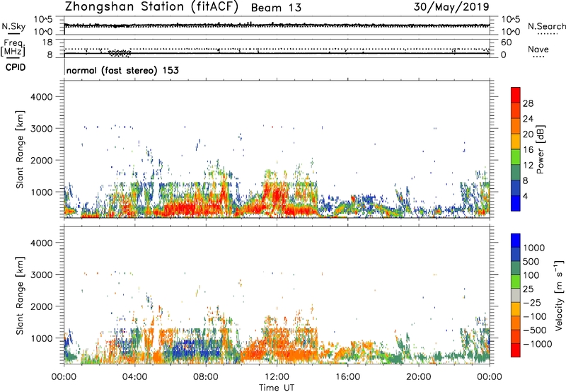Click the 20:00 time tick label

418,377
